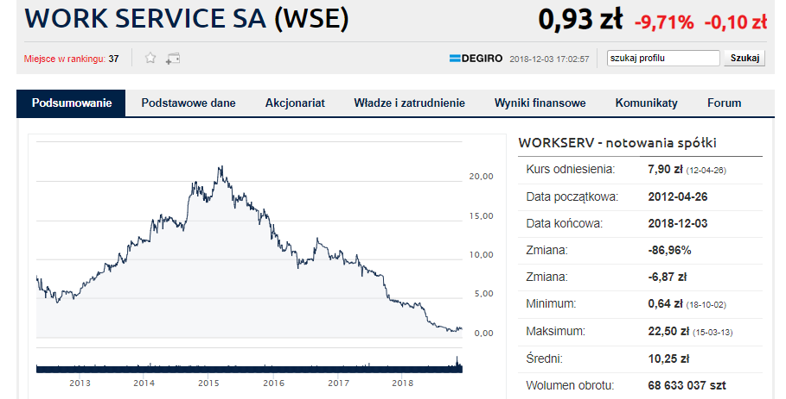View the Komunikaty tab
Viewport: 786px width, 399px height.
tap(646, 103)
